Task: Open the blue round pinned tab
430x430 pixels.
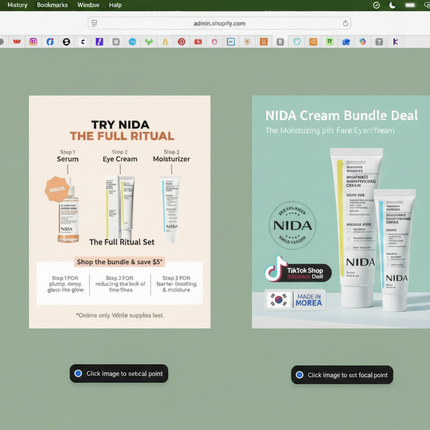Action: click(x=132, y=42)
